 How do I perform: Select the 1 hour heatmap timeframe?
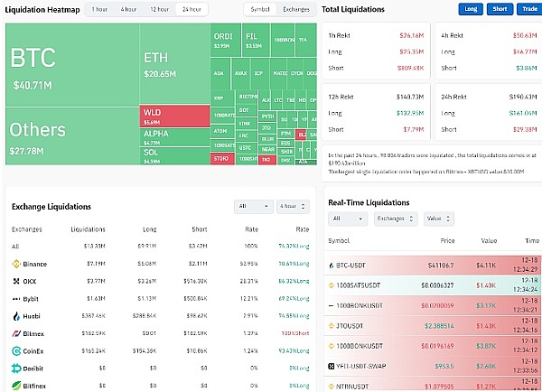(x=98, y=9)
